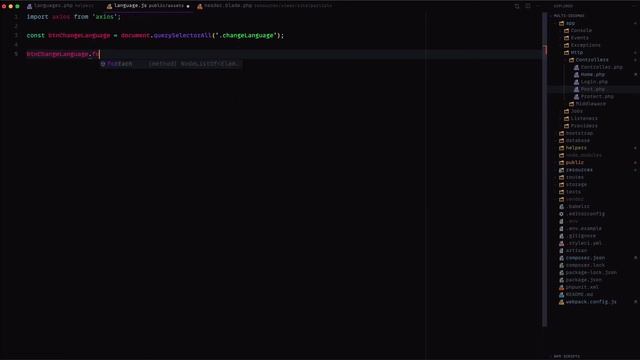Place cursor on 'axios' import string
The image size is (640, 360).
coord(105,17)
